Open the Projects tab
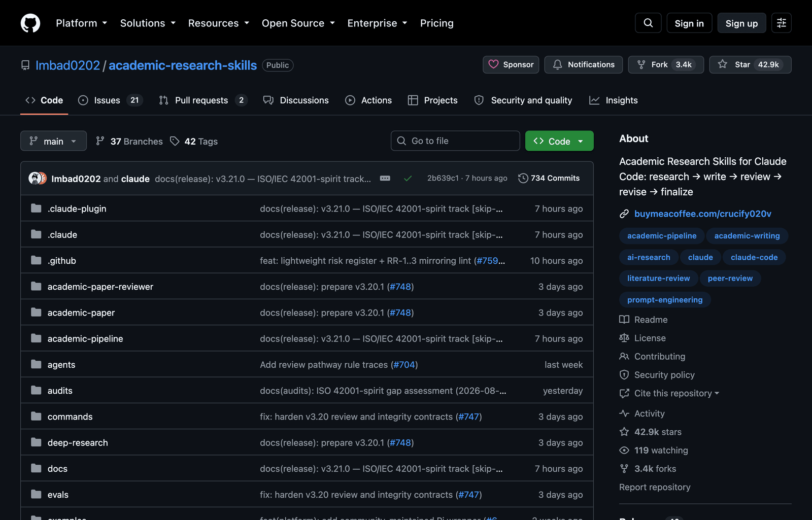Screen dimensions: 812x520 coord(433,100)
